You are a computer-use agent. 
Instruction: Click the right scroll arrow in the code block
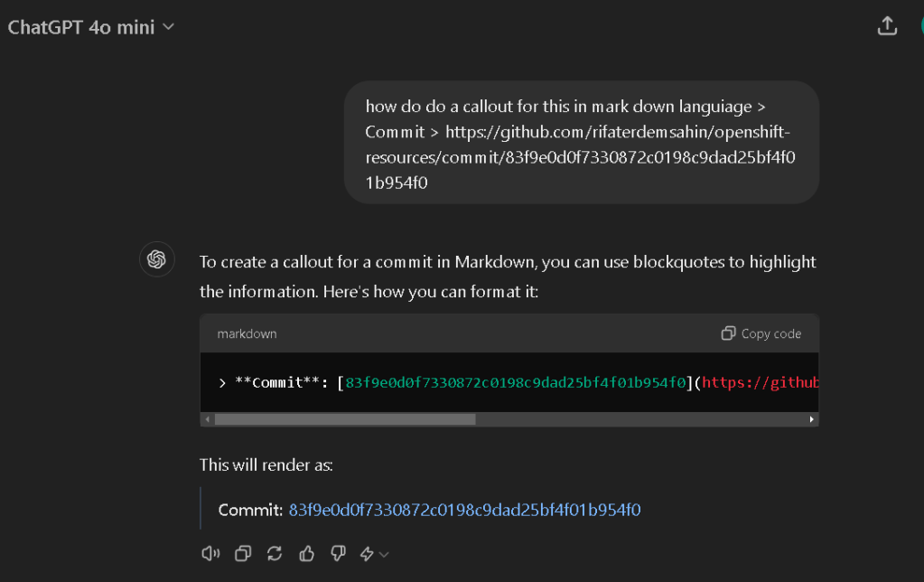pyautogui.click(x=811, y=419)
